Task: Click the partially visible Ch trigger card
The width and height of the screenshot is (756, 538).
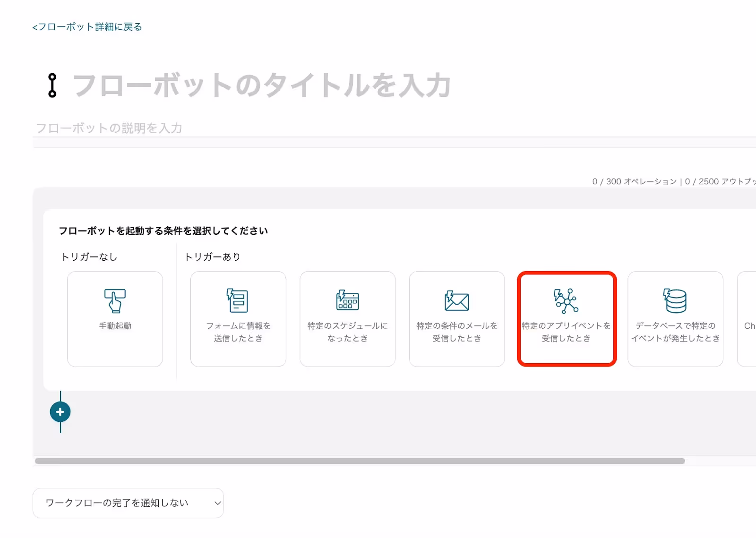Action: click(747, 319)
